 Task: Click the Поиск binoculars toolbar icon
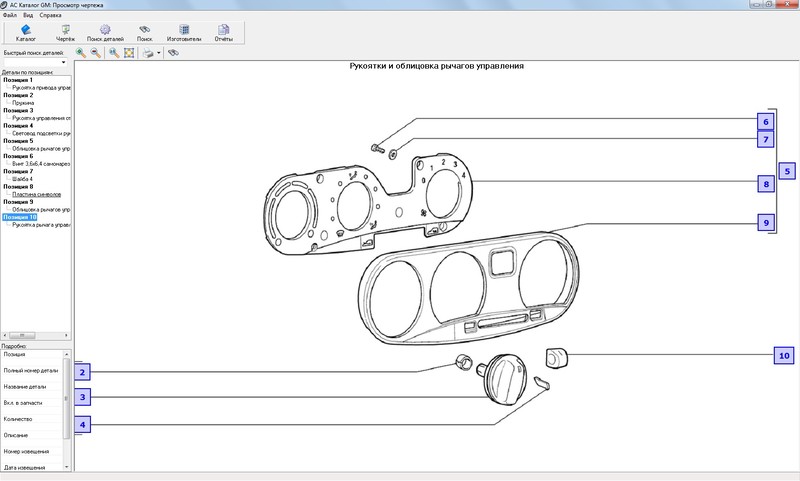pos(145,33)
